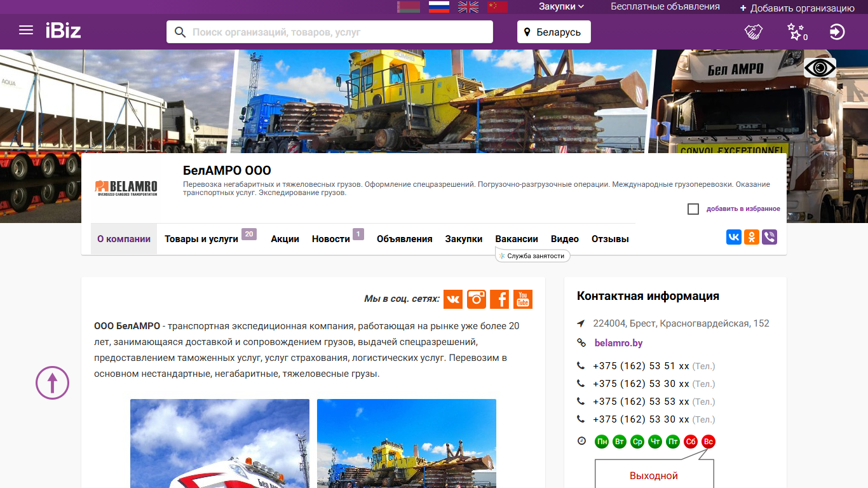
Task: Click the website link chain icon
Action: [x=581, y=342]
